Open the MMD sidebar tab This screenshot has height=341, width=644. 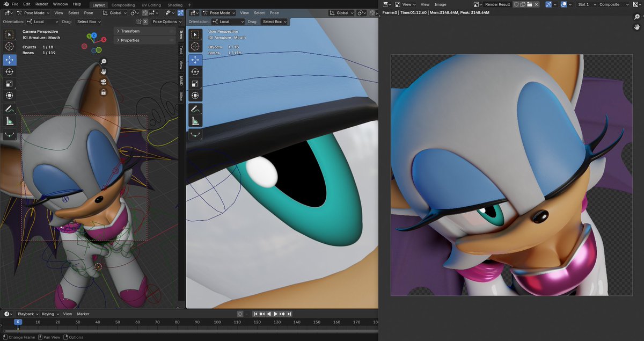point(181,81)
